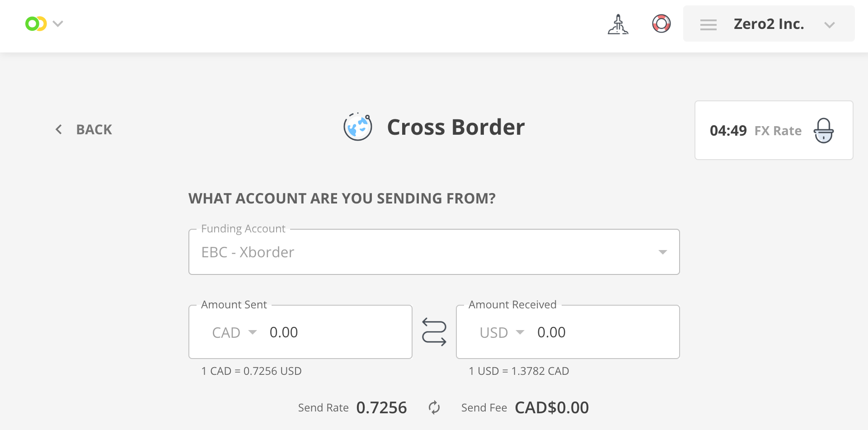Expand the logo switcher chevron menu

tap(58, 24)
